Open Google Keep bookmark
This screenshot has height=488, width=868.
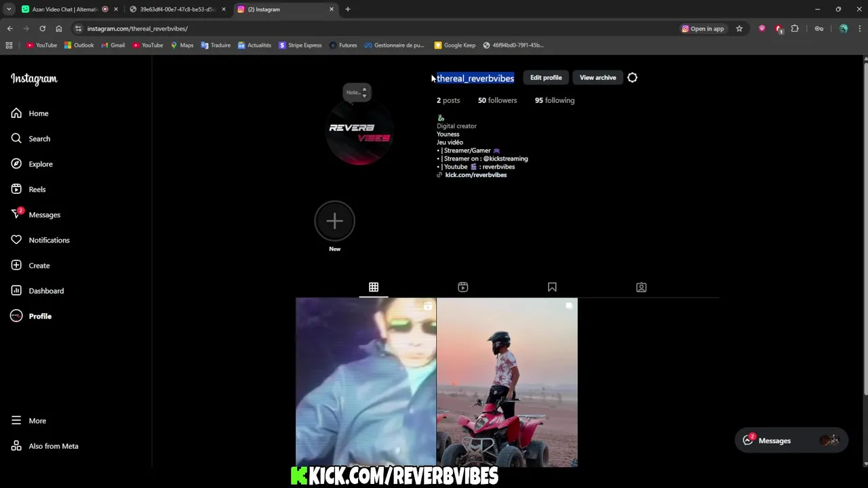coord(454,45)
